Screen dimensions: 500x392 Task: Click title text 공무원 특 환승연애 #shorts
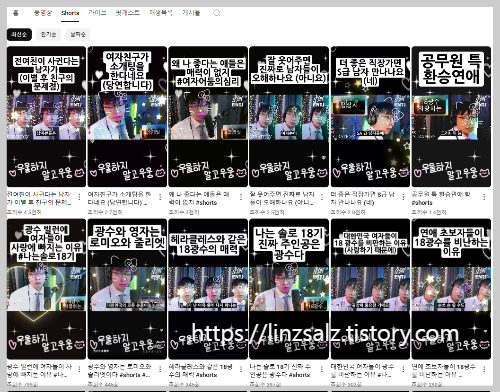[441, 198]
